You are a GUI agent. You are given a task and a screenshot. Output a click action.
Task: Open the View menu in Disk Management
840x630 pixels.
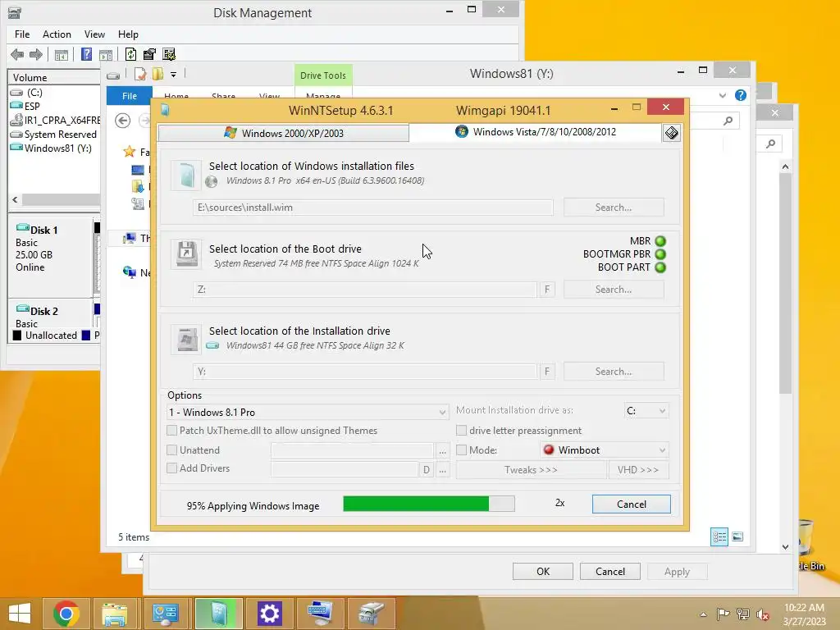click(94, 34)
